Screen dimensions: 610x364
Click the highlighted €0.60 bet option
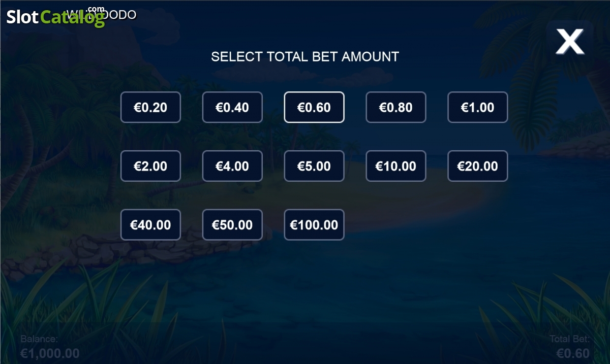point(314,107)
